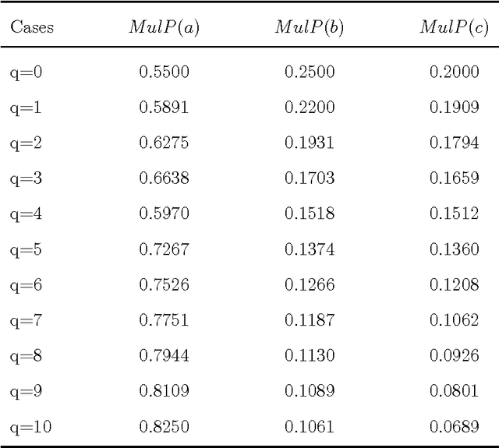Click the MulP(b) column header

click(309, 28)
